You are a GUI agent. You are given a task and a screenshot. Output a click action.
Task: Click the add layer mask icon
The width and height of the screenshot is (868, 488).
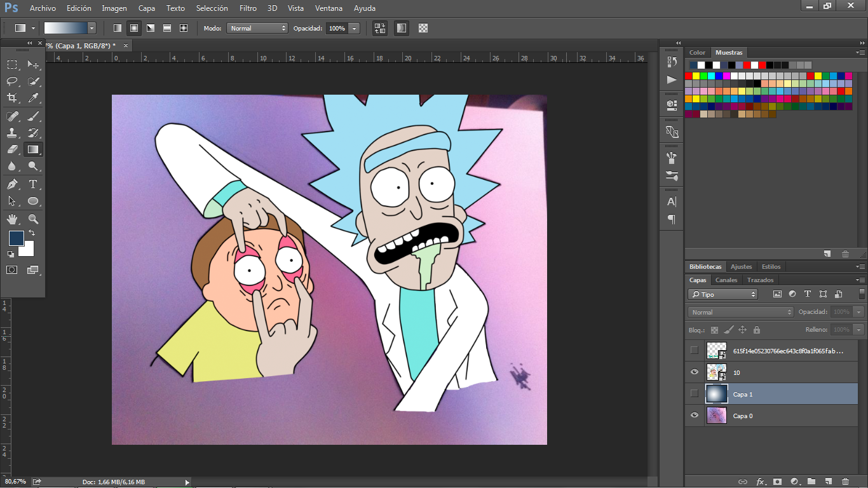777,482
